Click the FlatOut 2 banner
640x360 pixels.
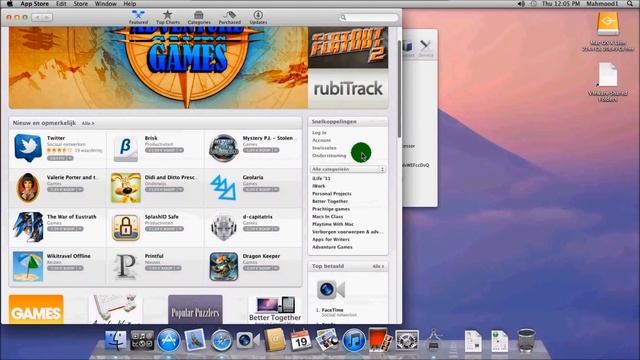point(348,47)
